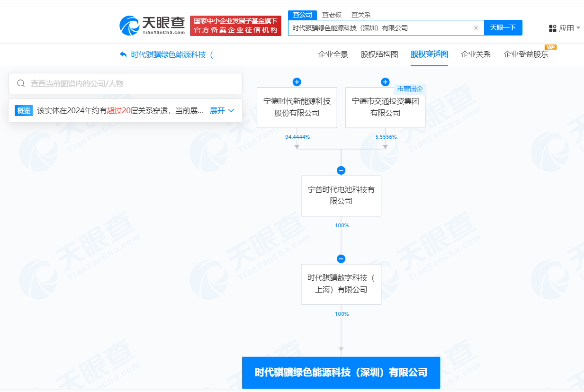Click the 市管国企 tag
The image size is (584, 392).
pos(409,89)
